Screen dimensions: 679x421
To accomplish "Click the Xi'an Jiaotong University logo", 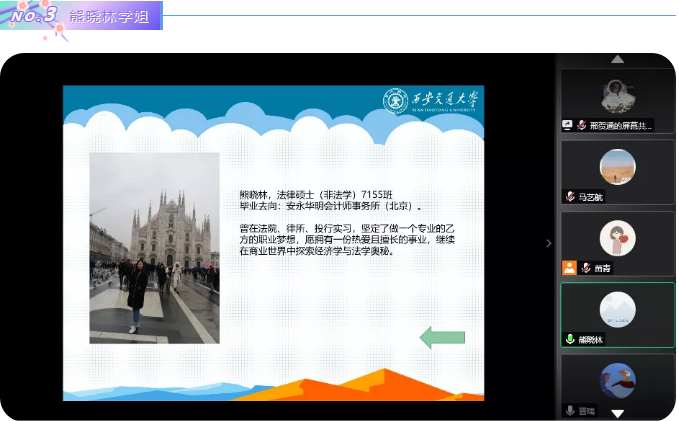I will pyautogui.click(x=432, y=101).
